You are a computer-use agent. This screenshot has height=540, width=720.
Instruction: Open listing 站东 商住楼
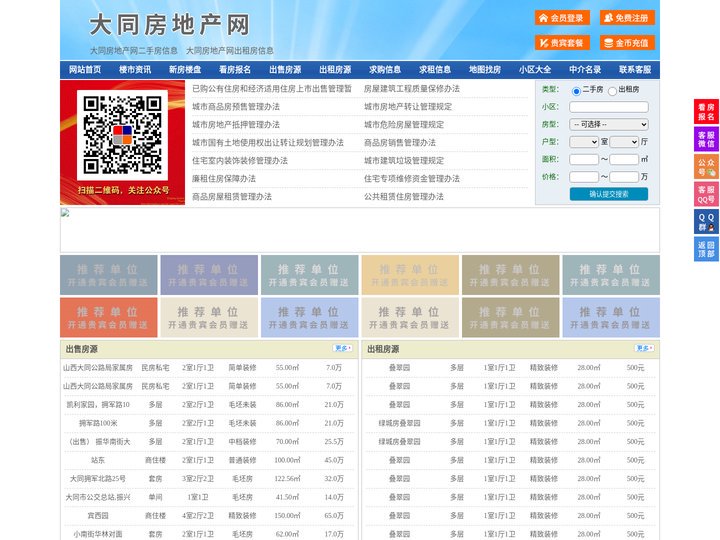[x=98, y=460]
